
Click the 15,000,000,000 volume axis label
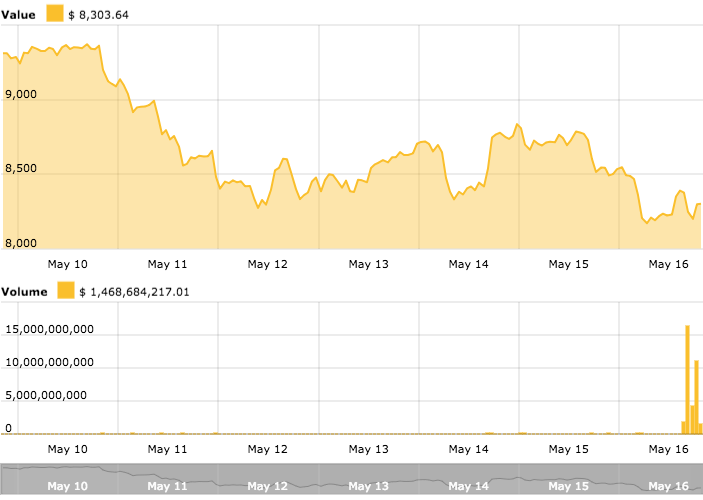pyautogui.click(x=49, y=329)
